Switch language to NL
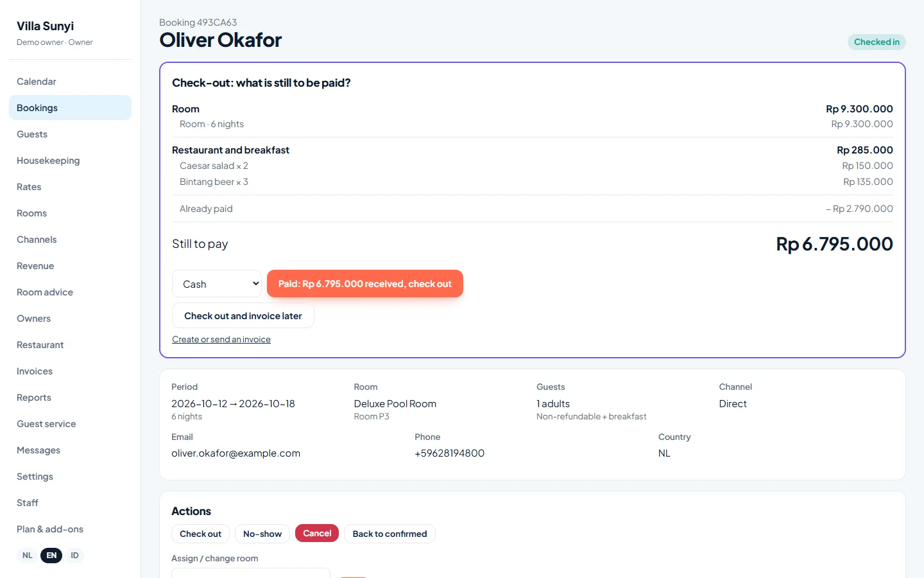This screenshot has width=924, height=578. pos(28,556)
